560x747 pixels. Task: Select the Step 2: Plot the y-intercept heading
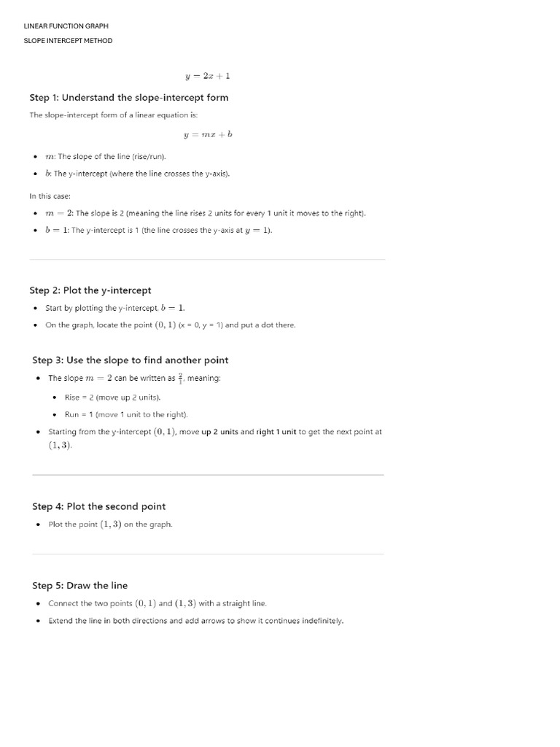(90, 290)
